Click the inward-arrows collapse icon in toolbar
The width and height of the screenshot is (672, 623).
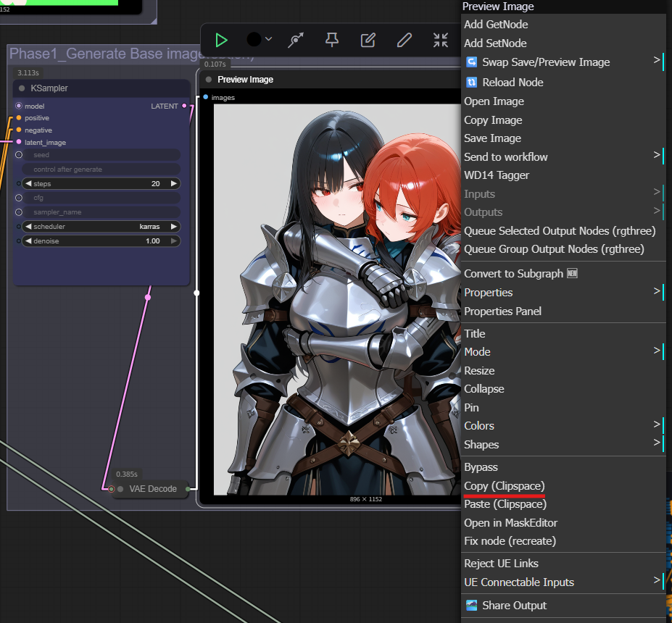(x=441, y=40)
